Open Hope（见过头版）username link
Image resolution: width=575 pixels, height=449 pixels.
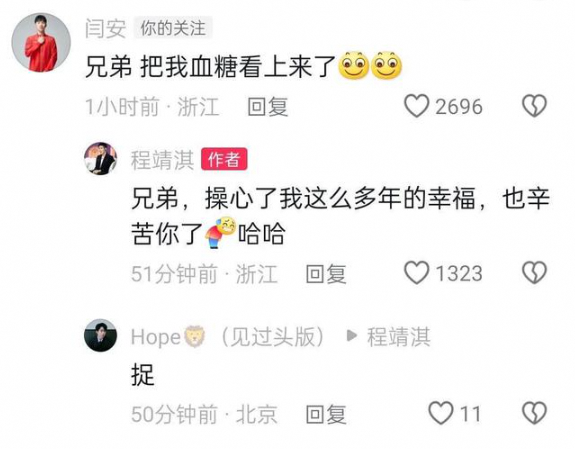pos(228,337)
